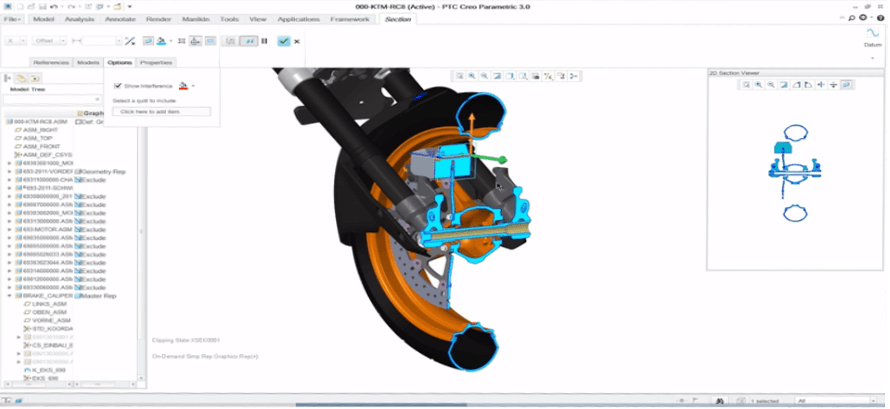
Task: Open the Offset type dropdown
Action: pos(63,41)
